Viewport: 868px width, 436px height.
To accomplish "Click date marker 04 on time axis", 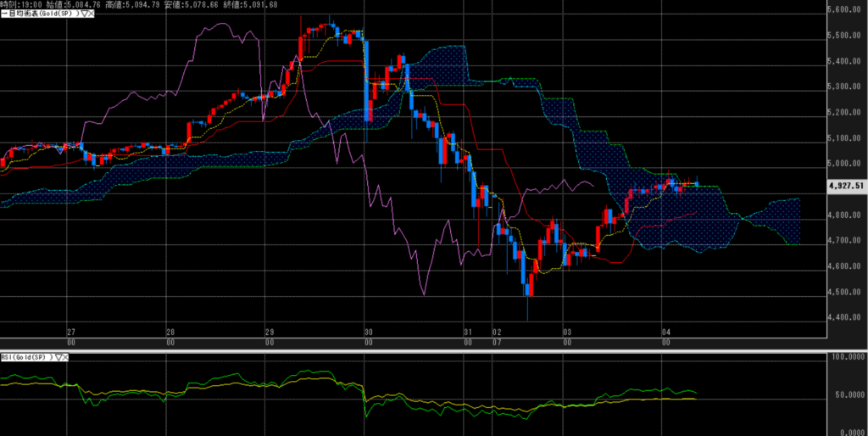I will (666, 333).
